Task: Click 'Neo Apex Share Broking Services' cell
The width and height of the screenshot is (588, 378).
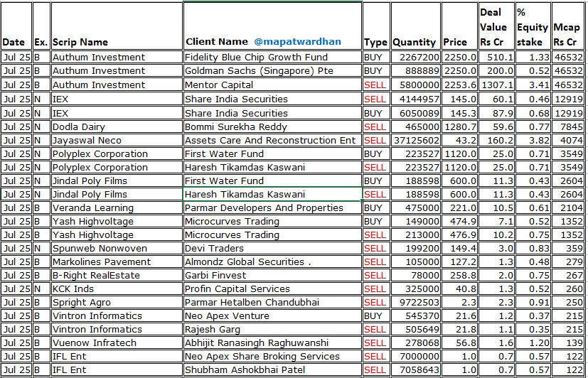Action: click(x=272, y=356)
